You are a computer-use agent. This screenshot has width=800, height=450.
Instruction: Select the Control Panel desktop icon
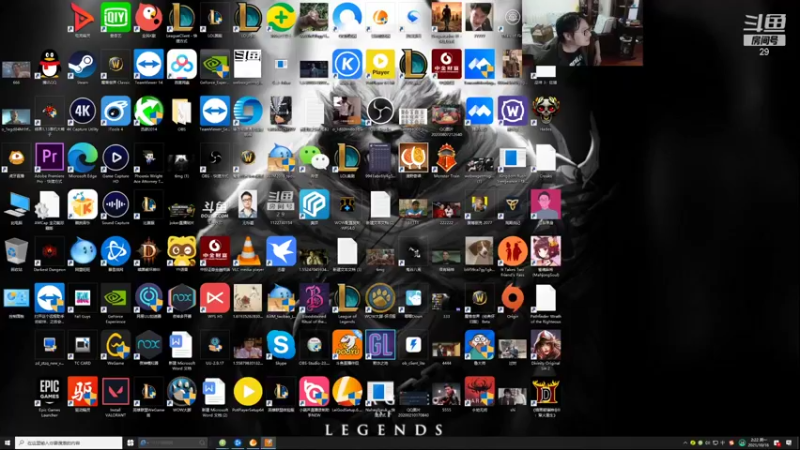pyautogui.click(x=16, y=300)
